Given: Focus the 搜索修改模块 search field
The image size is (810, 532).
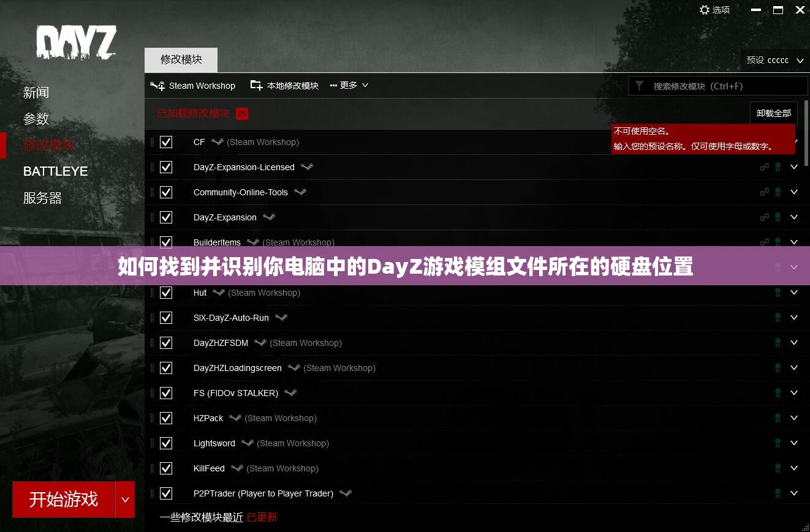Looking at the screenshot, I should [x=717, y=86].
